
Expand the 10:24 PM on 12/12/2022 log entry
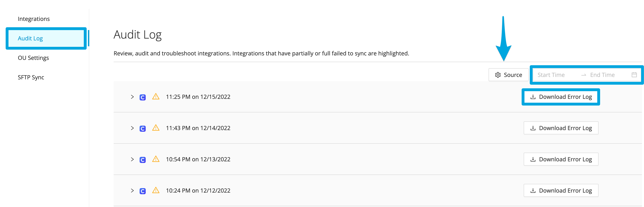tap(132, 191)
